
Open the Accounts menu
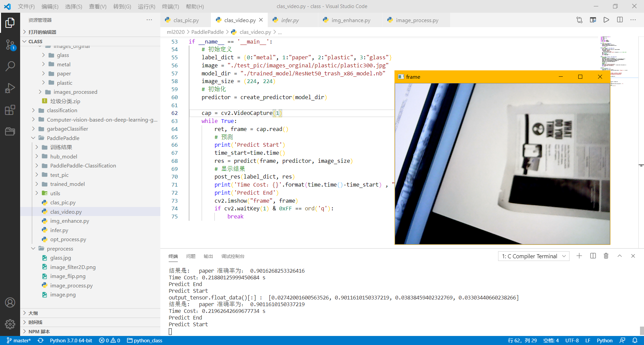pyautogui.click(x=10, y=303)
